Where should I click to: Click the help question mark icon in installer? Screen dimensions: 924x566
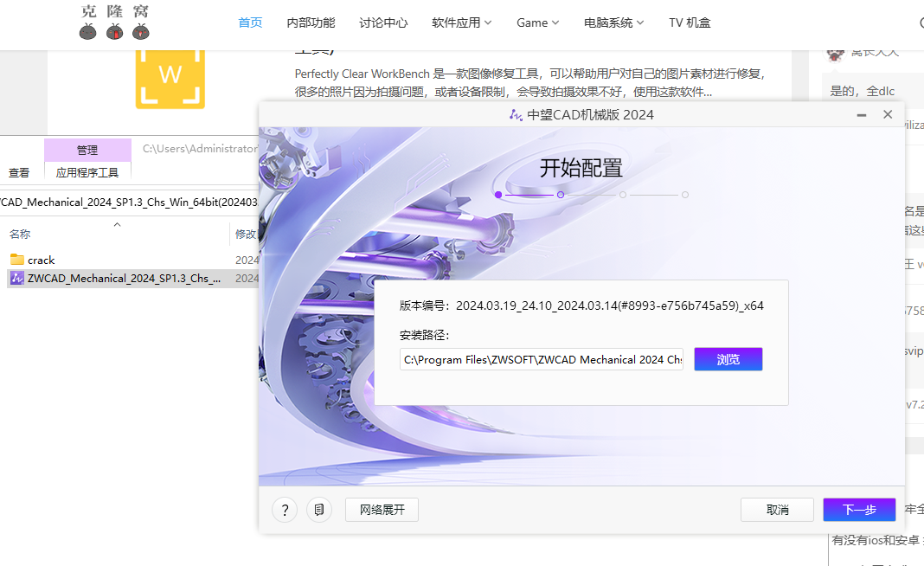point(285,510)
